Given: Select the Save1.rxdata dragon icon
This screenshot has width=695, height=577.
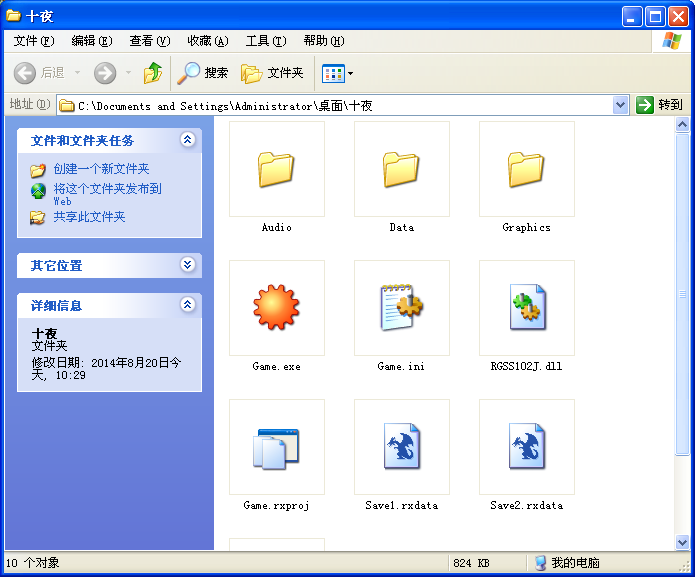Looking at the screenshot, I should click(402, 446).
